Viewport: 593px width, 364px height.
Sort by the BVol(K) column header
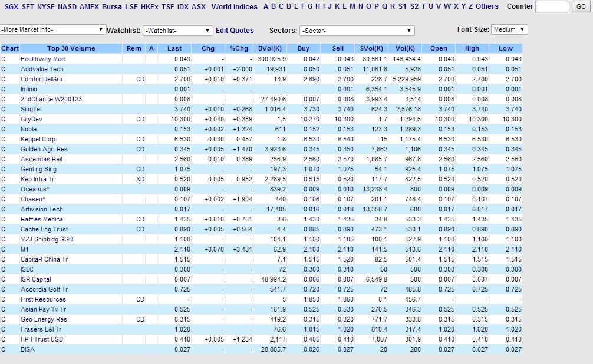(270, 48)
